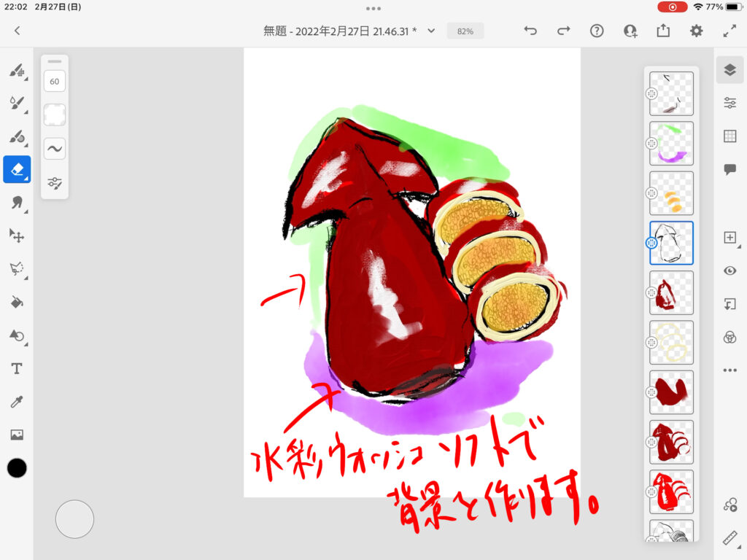Screen dimensions: 747x560
Task: Expand the document title chevron dropdown
Action: point(431,31)
